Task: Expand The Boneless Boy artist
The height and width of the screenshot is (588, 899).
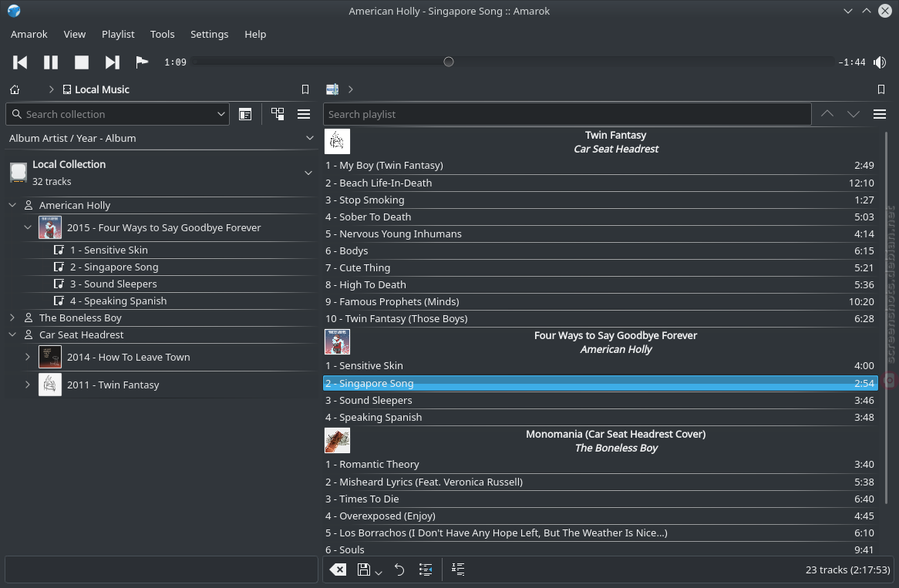Action: (x=12, y=318)
